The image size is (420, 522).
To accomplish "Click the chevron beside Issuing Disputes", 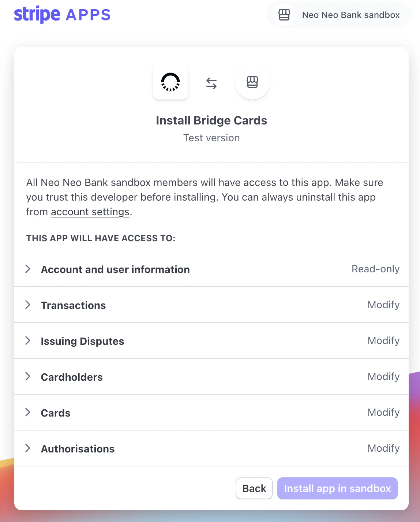I will (28, 340).
